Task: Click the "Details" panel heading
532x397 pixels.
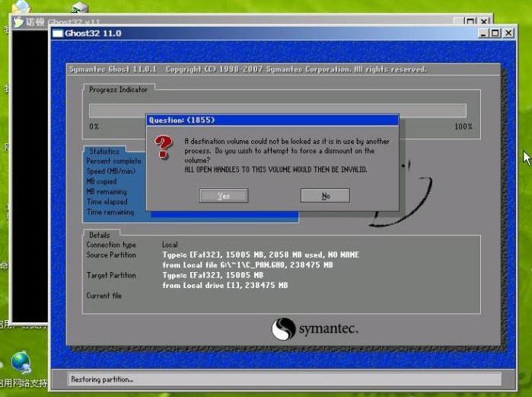Action: tap(100, 235)
